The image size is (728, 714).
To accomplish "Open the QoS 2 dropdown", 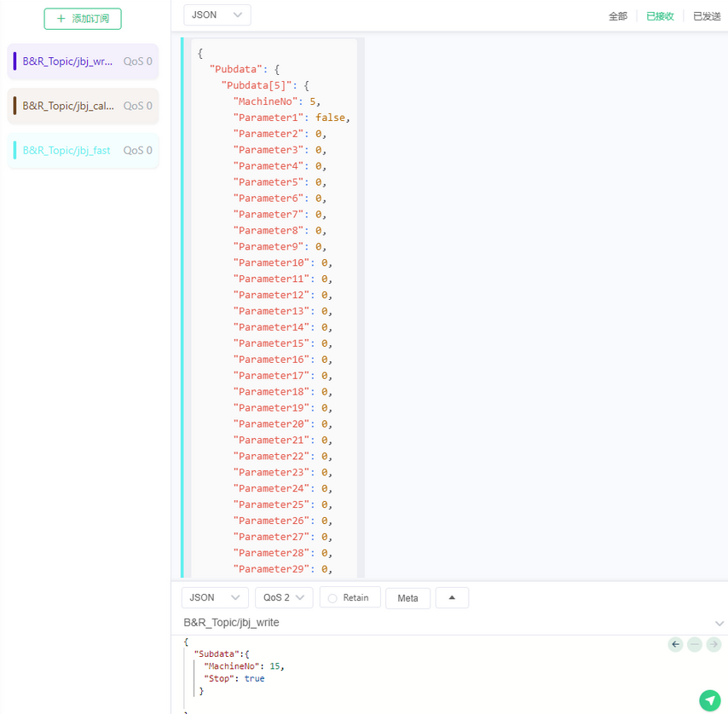I will pyautogui.click(x=284, y=598).
